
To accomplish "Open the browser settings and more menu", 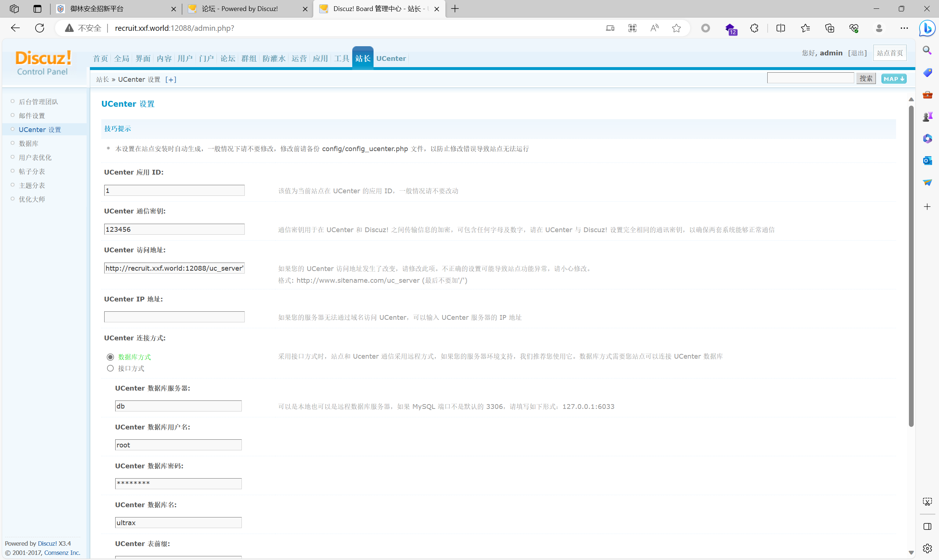I will click(x=904, y=28).
